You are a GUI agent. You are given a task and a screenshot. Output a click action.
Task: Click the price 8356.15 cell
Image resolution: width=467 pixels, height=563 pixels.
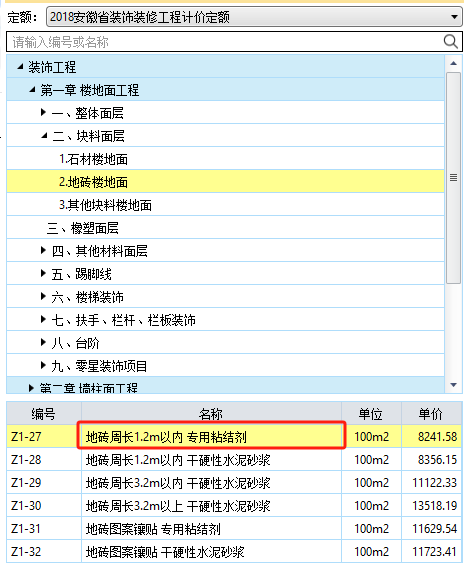[x=431, y=460]
